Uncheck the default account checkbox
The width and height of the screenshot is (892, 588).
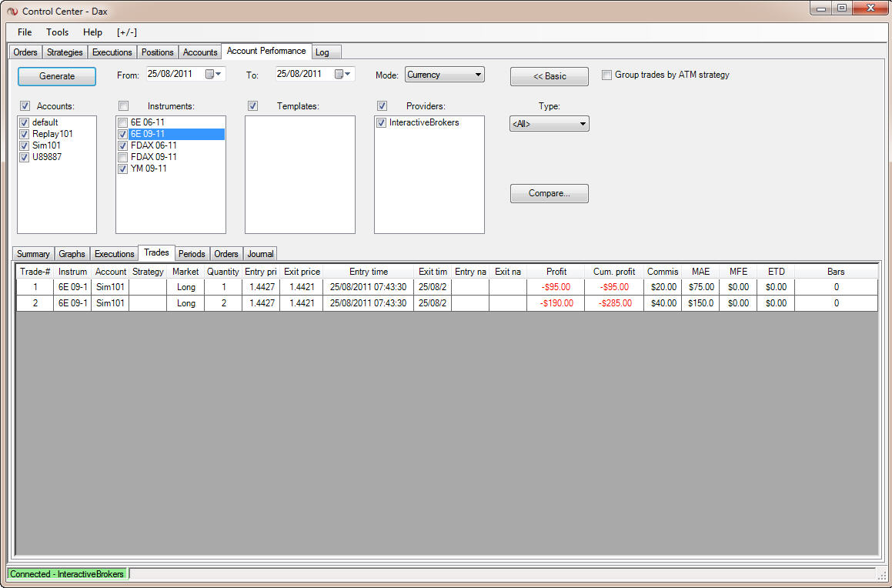coord(24,122)
